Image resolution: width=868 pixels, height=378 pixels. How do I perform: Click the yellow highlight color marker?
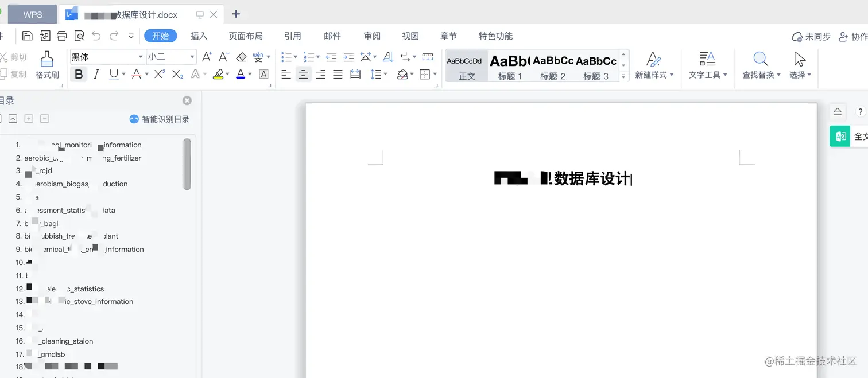click(218, 74)
